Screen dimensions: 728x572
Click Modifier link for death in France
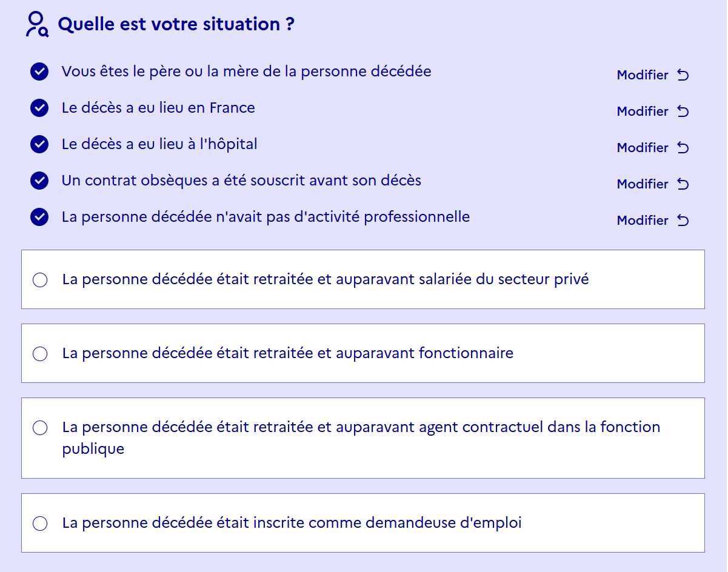click(643, 111)
